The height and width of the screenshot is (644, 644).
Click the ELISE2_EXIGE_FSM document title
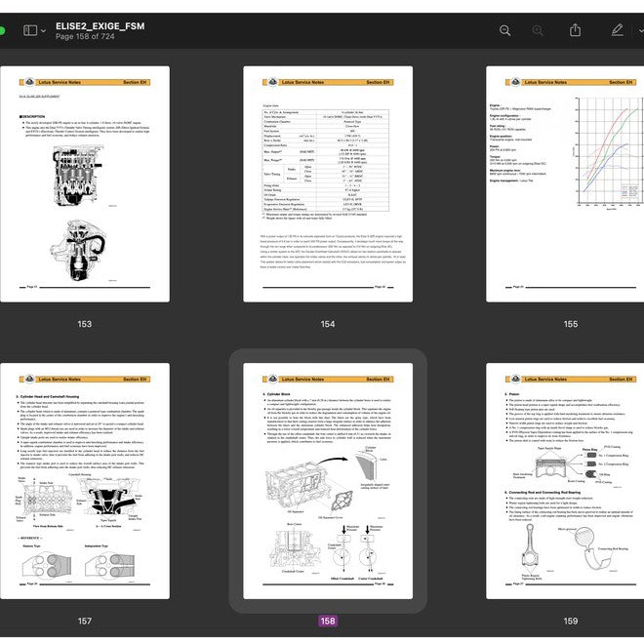point(100,24)
